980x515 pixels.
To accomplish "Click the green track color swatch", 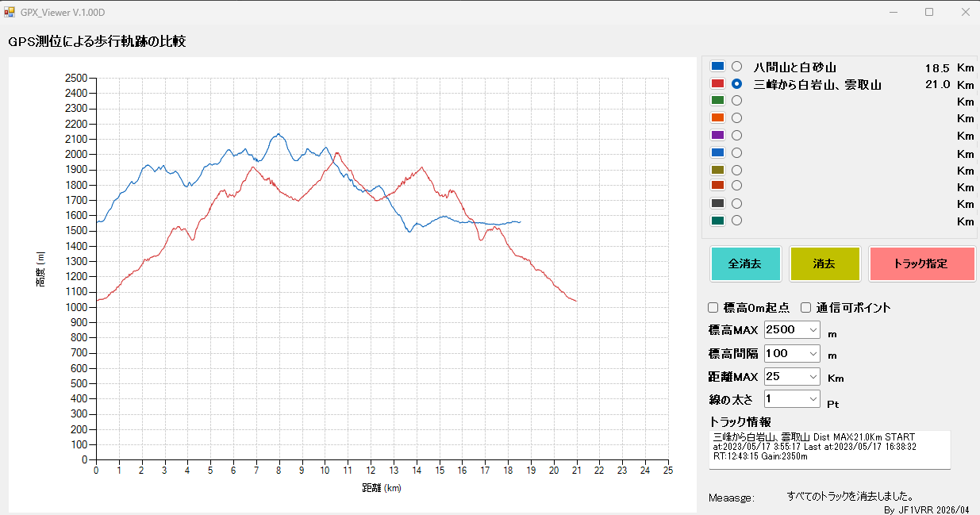I will (718, 101).
